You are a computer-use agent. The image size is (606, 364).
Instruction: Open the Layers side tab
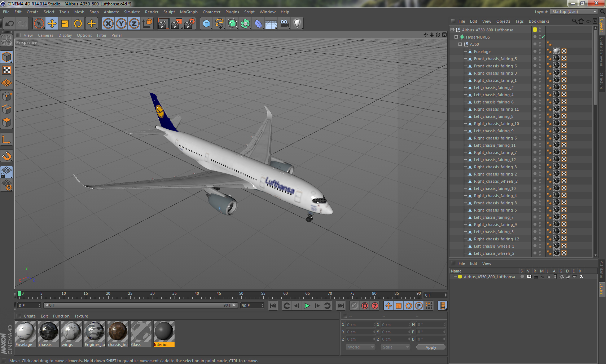[602, 289]
